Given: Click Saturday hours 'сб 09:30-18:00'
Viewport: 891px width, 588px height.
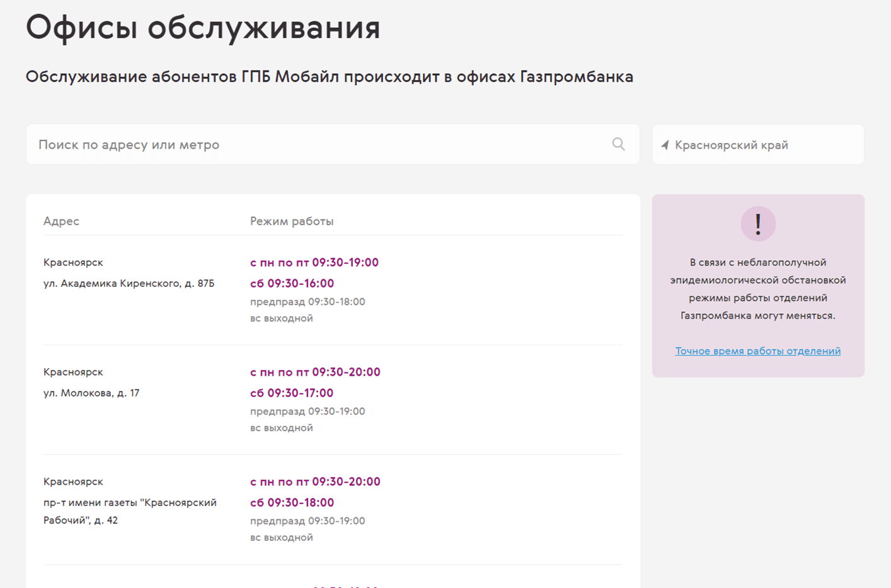Looking at the screenshot, I should pyautogui.click(x=292, y=503).
